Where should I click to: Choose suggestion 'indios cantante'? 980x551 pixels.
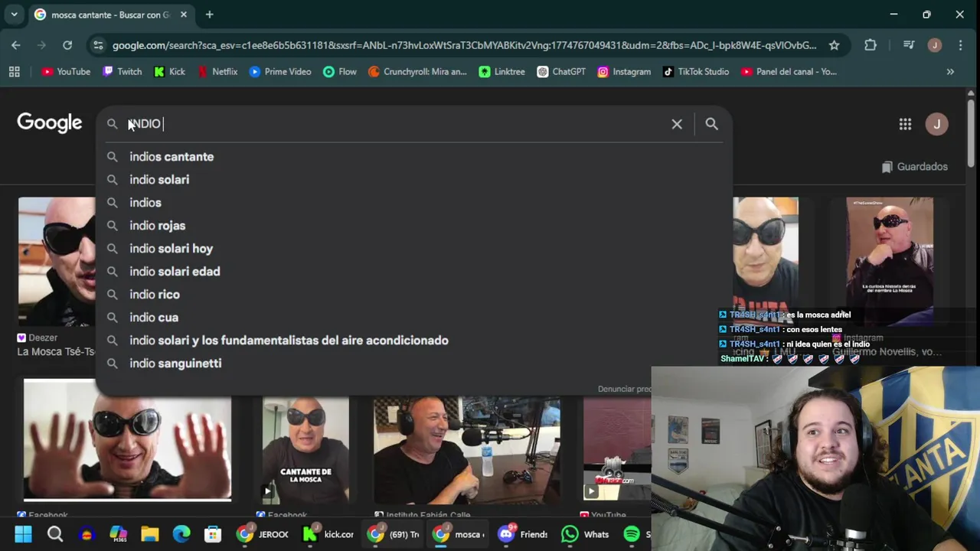[x=413, y=157]
